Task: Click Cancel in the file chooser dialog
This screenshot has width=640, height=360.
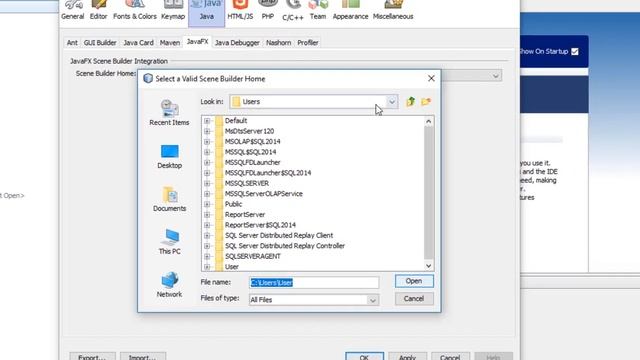Action: coord(414,299)
